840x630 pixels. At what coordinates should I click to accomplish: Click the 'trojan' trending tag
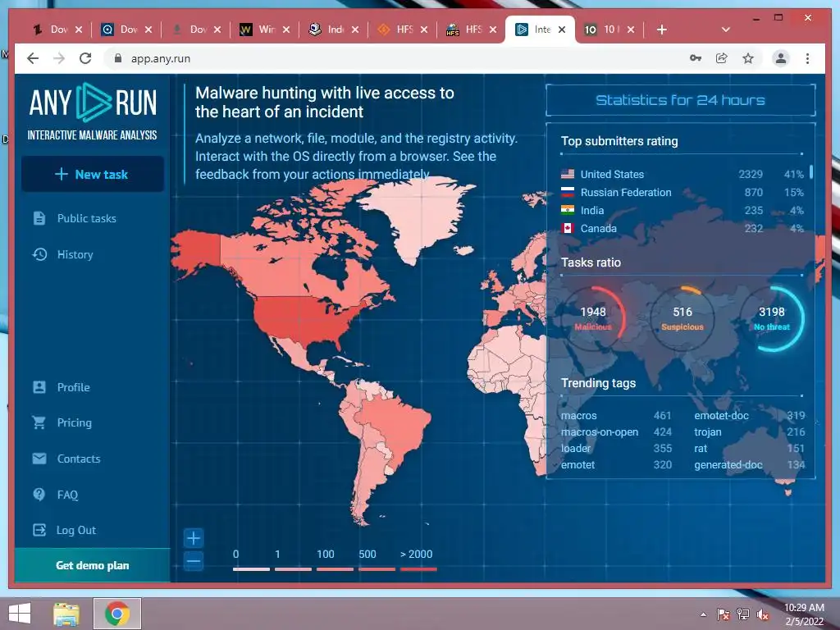pyautogui.click(x=708, y=431)
